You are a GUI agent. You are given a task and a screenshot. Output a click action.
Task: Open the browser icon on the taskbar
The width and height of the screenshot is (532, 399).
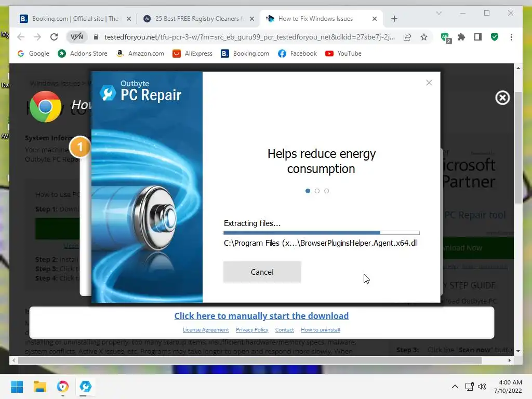tap(63, 387)
